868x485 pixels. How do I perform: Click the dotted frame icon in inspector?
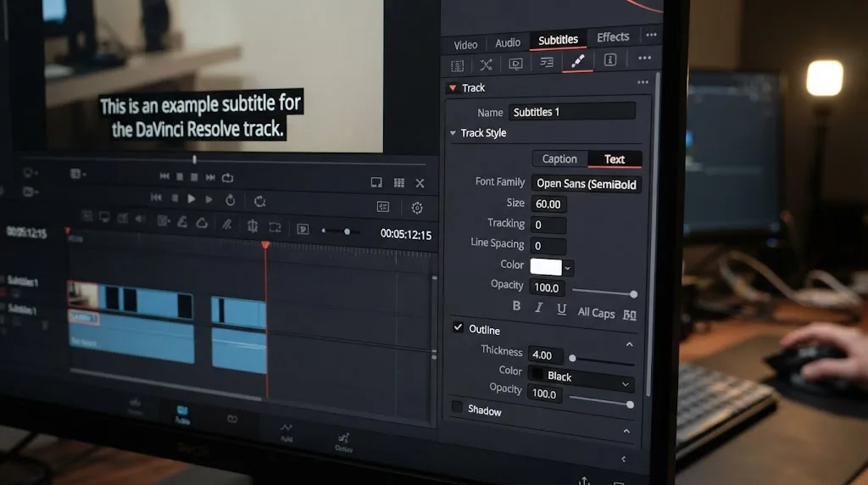457,66
